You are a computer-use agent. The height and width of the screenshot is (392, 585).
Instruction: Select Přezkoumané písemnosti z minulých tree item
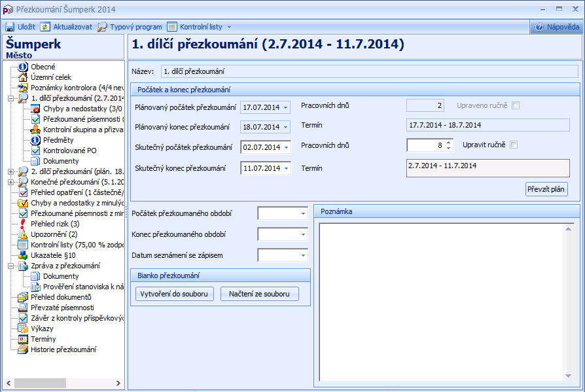(x=77, y=213)
